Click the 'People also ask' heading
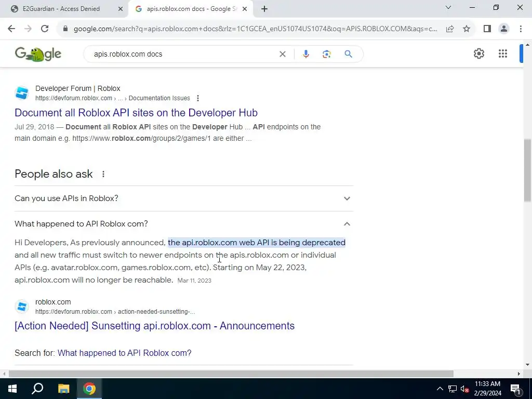Screen dimensions: 532x399 [54, 174]
